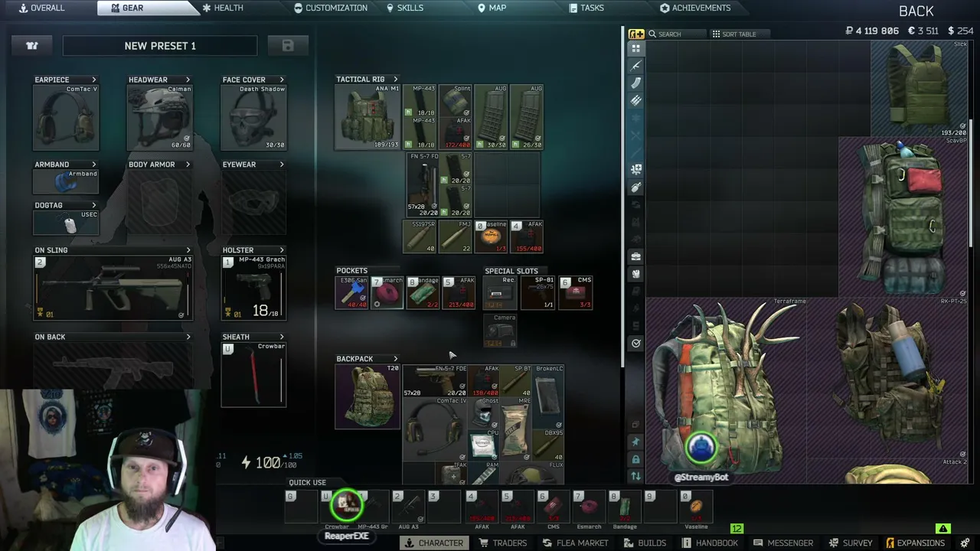
Task: Filter stash by medical items
Action: (x=636, y=169)
